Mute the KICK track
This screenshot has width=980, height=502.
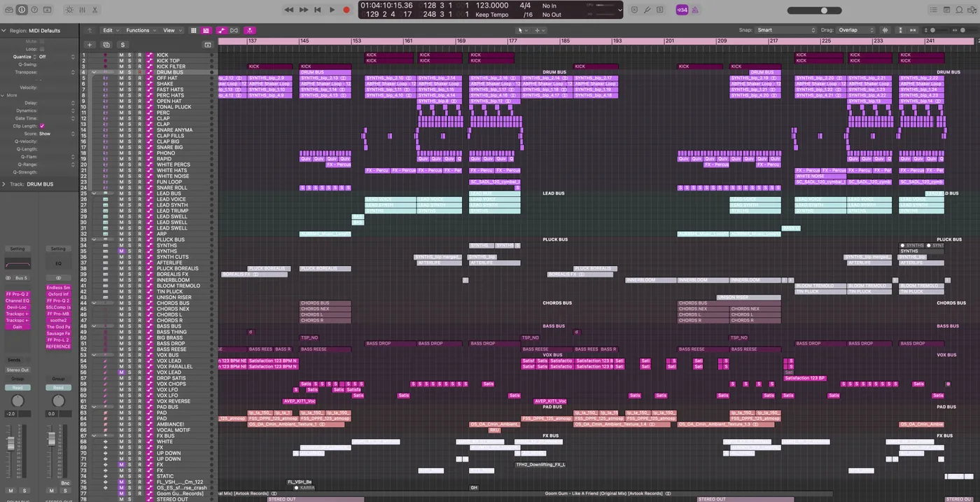click(121, 55)
